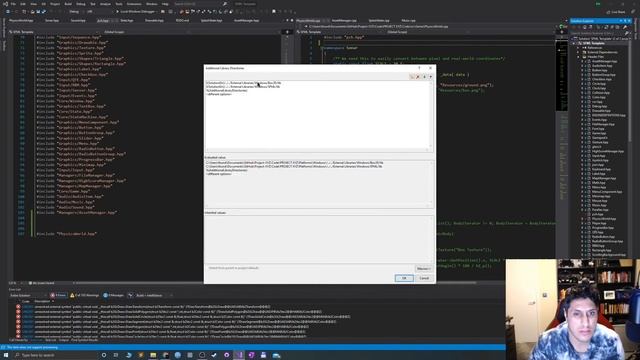
Task: Open the Project menu
Action: [x=55, y=4]
